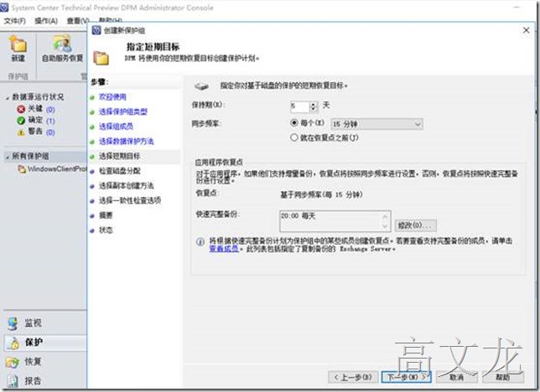Image resolution: width=540 pixels, height=392 pixels.
Task: Click the DPM console app icon in title bar
Action: pos(4,8)
